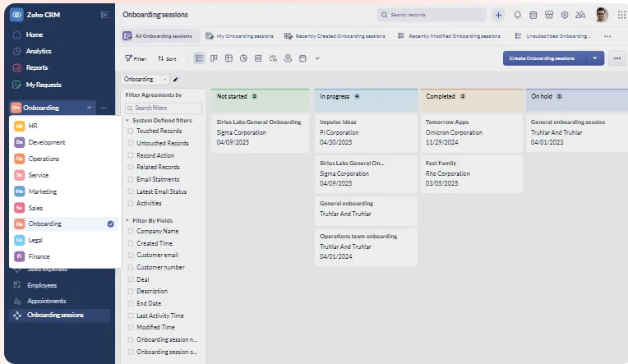Open the Create Onboarding sessions dropdown arrow
This screenshot has width=628, height=364.
(x=595, y=58)
